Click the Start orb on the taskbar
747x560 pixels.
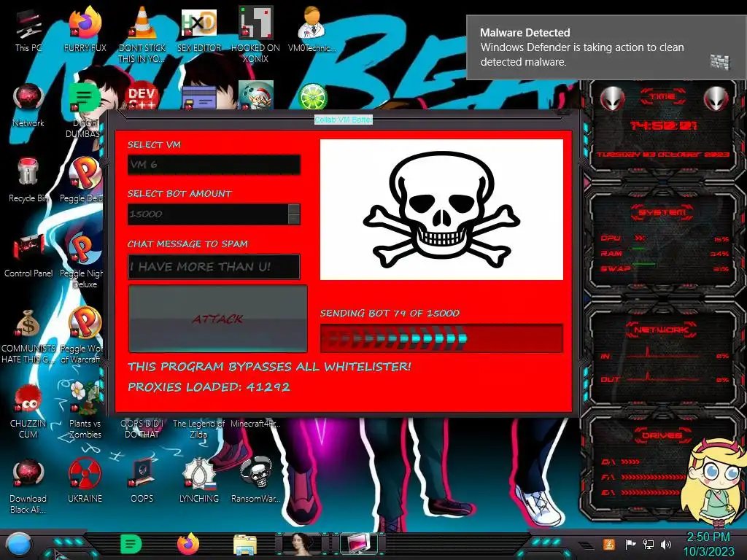(19, 545)
